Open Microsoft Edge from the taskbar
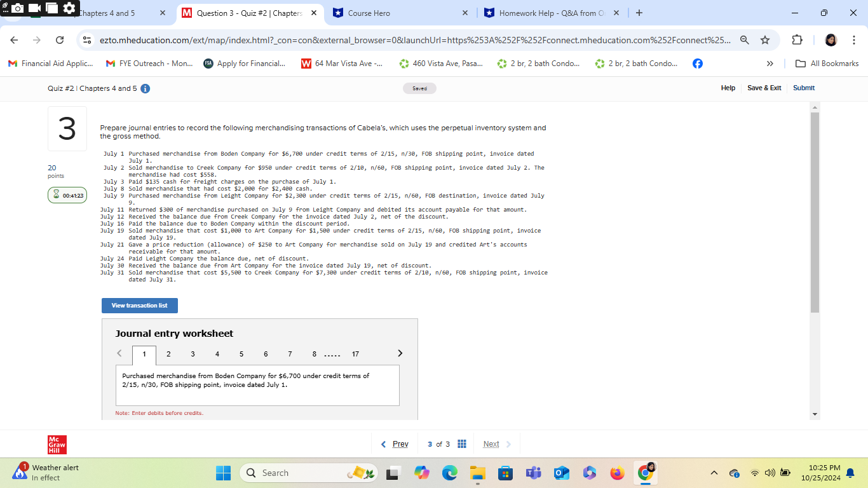Viewport: 868px width, 488px height. click(x=449, y=473)
